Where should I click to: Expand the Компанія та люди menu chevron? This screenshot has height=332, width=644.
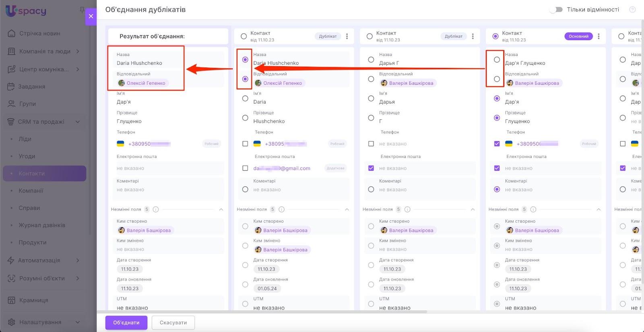click(78, 51)
